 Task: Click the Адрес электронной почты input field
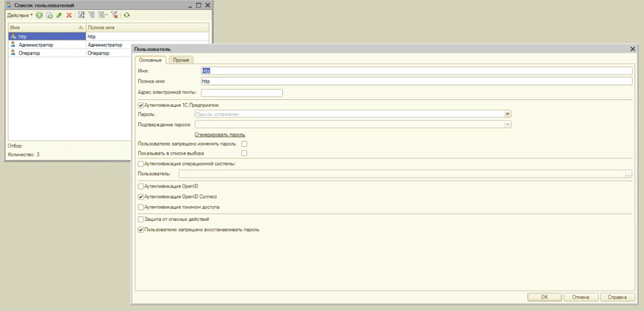[241, 93]
